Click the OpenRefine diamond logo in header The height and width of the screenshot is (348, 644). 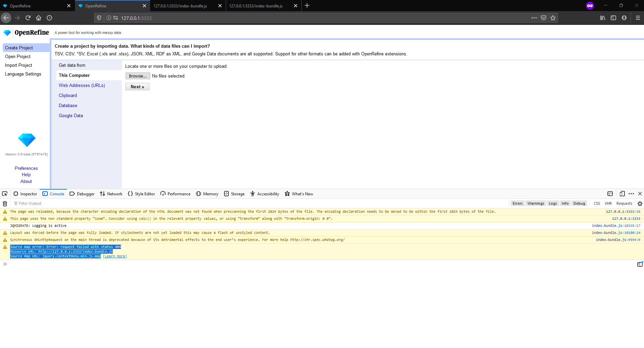(x=7, y=33)
